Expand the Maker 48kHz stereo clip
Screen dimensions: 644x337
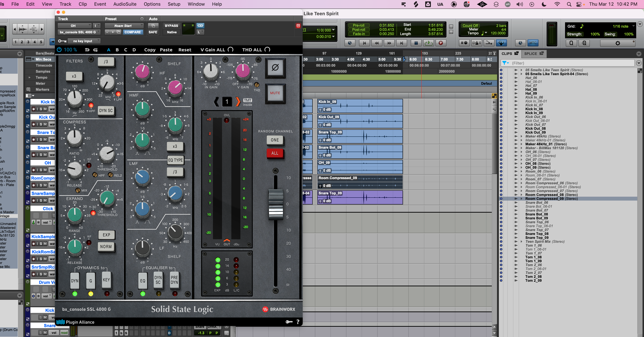pos(521,136)
